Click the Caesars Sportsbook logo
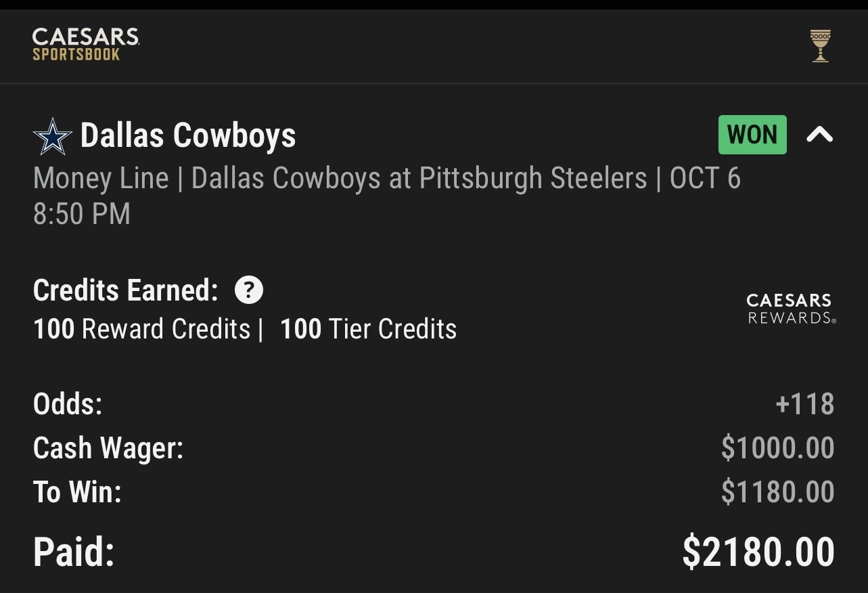 [x=86, y=45]
